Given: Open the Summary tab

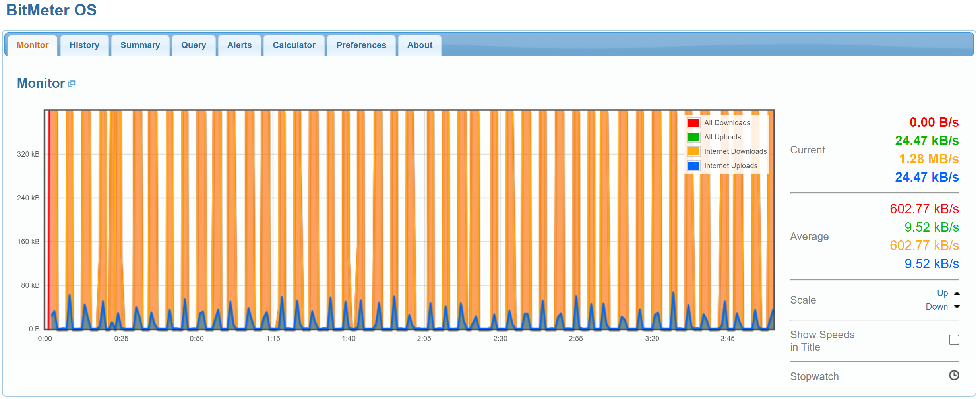Looking at the screenshot, I should click(140, 45).
